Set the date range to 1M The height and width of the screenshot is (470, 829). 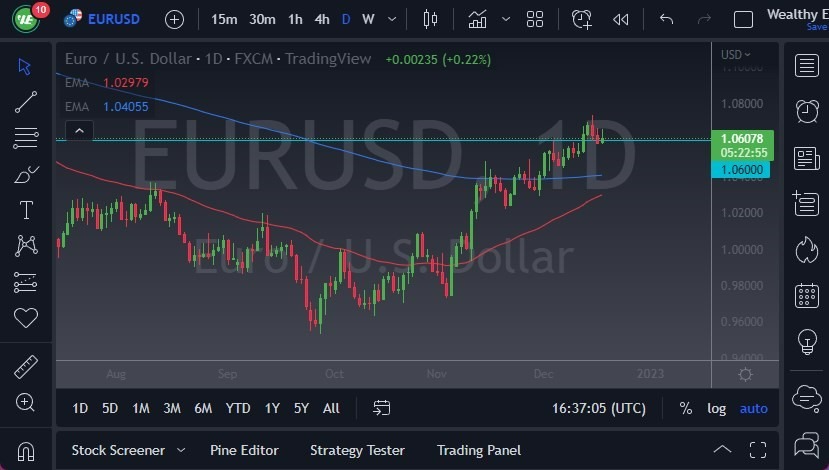click(141, 408)
